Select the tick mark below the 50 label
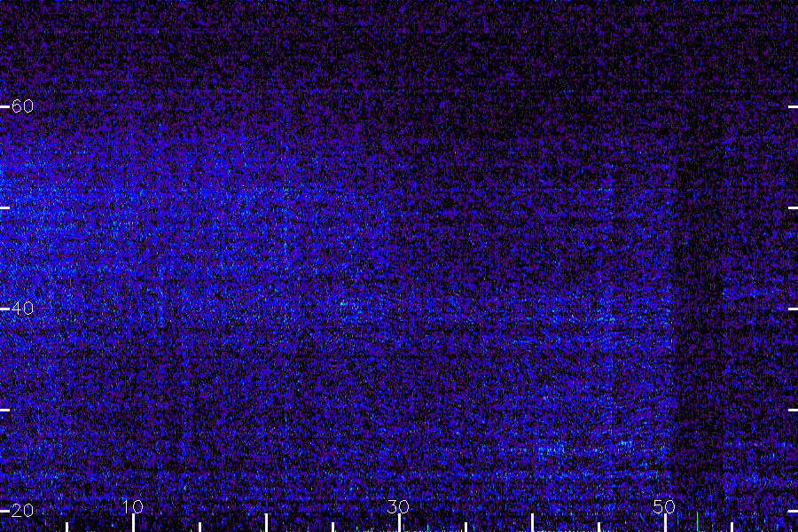 665,523
